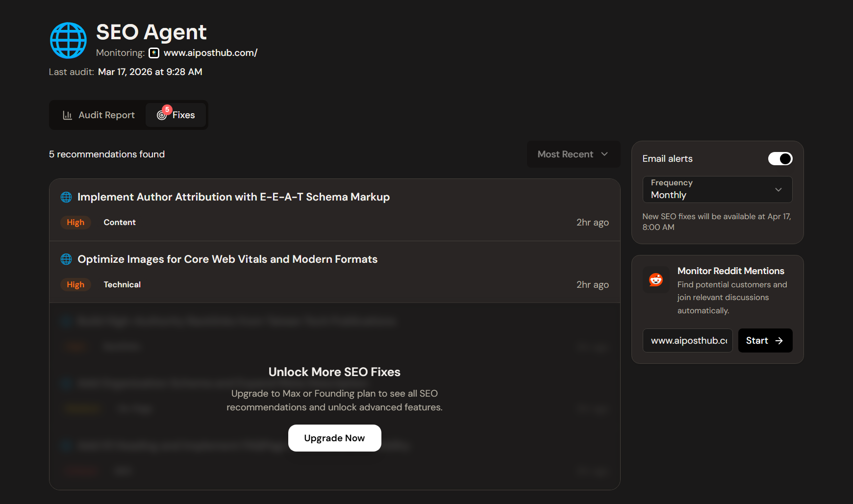
Task: Toggle the Email alerts switch off
Action: (780, 159)
